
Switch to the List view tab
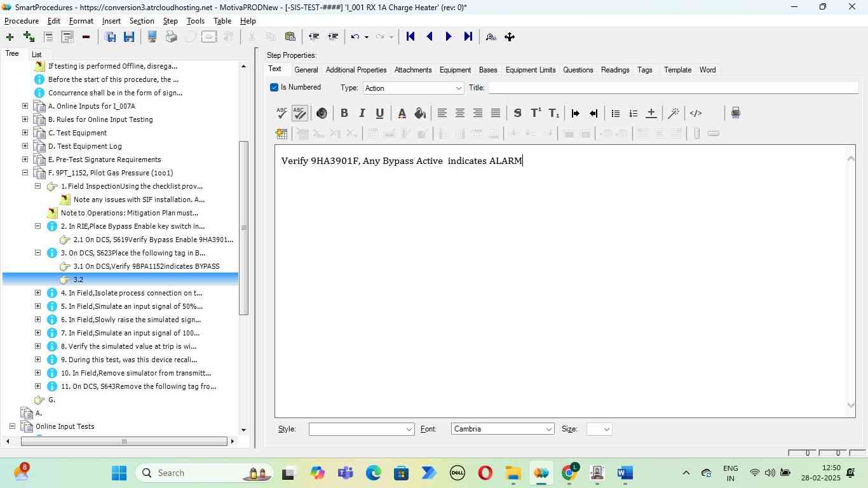click(36, 55)
